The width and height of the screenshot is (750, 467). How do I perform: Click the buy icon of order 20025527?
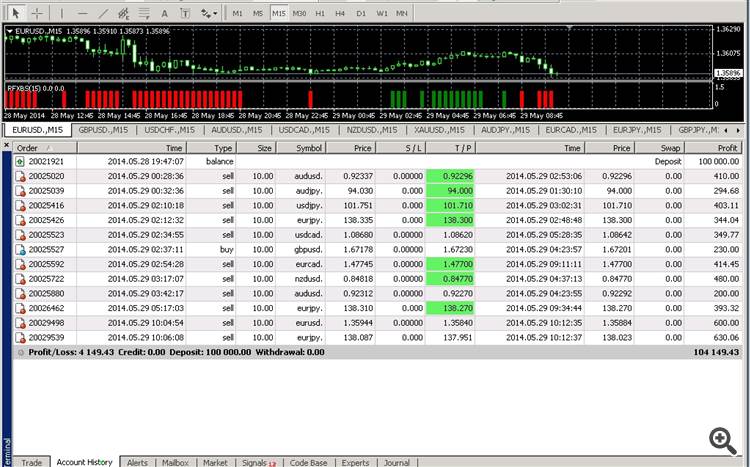(x=20, y=250)
